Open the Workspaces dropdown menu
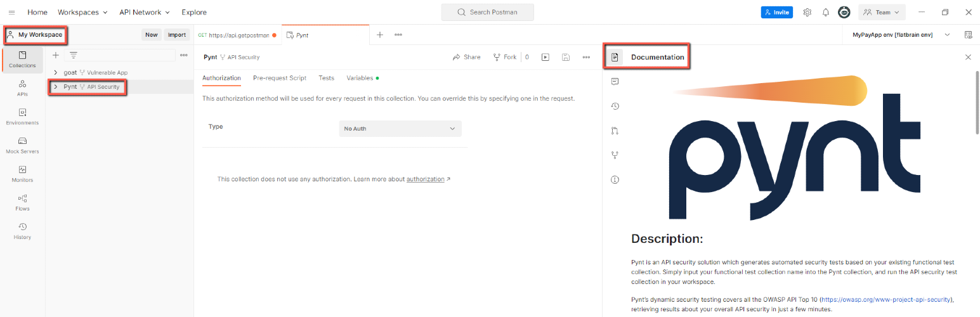This screenshot has width=980, height=317. [x=82, y=12]
